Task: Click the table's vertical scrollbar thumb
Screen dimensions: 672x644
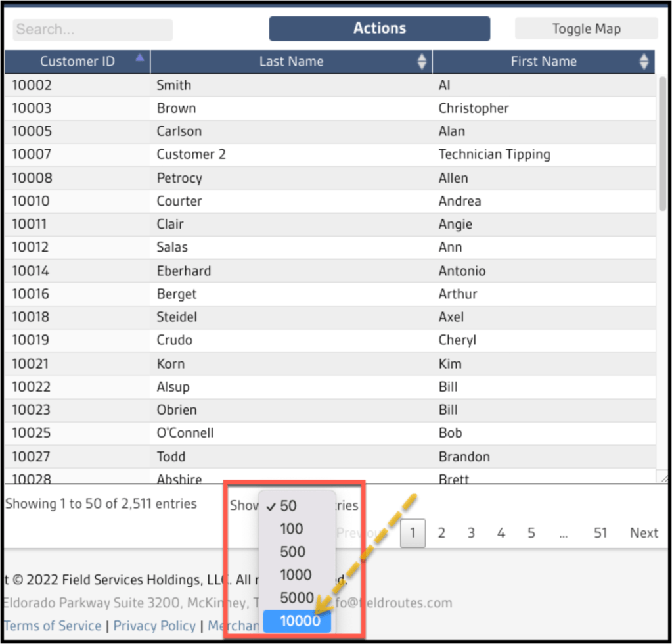Action: coord(663,145)
